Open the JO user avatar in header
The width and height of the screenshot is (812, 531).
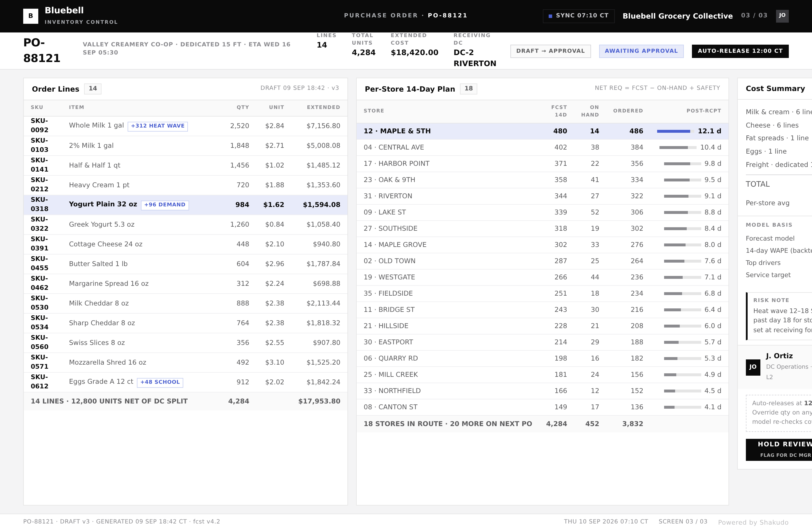coord(782,16)
